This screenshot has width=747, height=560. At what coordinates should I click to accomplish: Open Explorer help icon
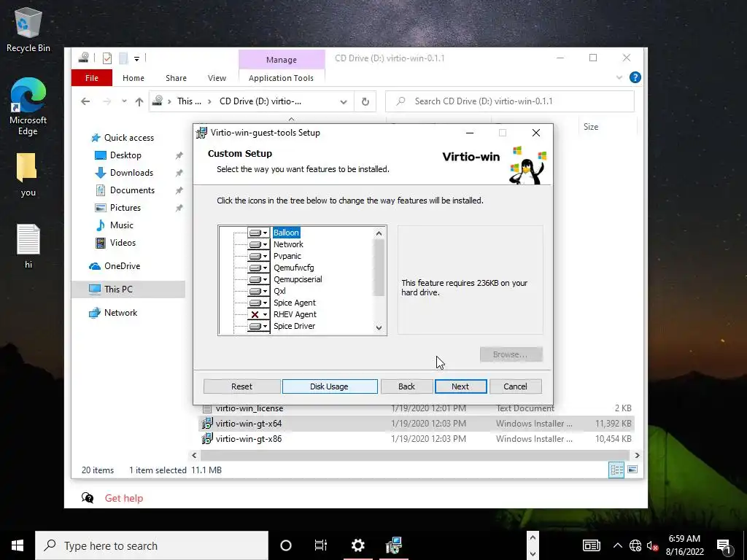point(635,77)
